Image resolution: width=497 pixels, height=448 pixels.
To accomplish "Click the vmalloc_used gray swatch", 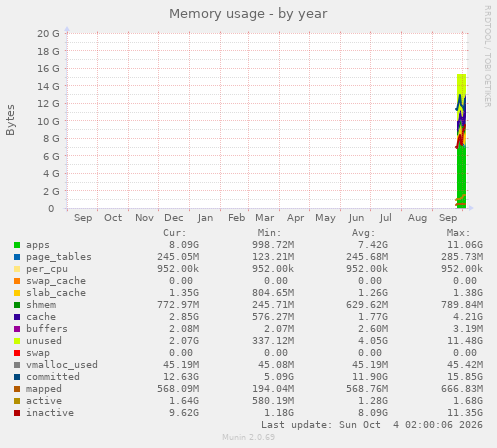I will click(x=17, y=365).
